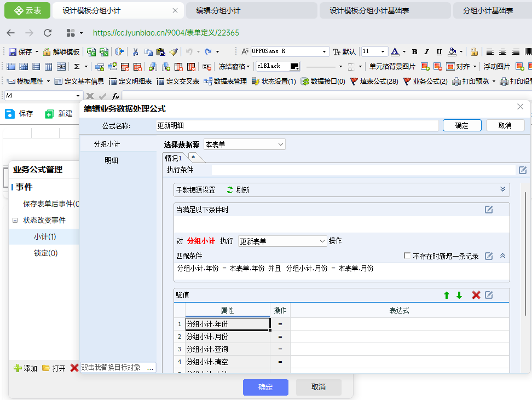Viewport: 532px width, 400px height.
Task: Click the paste clipboard icon
Action: (x=160, y=51)
